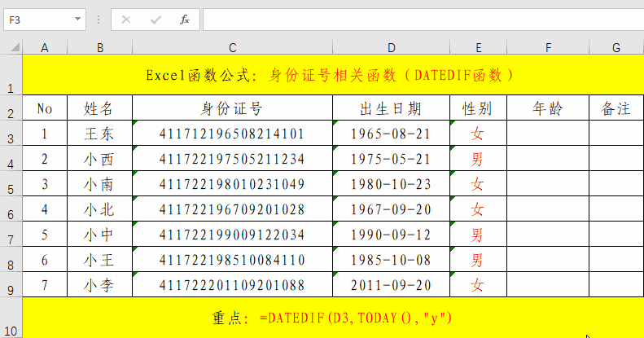Viewport: 644px width, 338px height.
Task: Click the title cell 'Excel函数公式'
Action: [x=333, y=75]
